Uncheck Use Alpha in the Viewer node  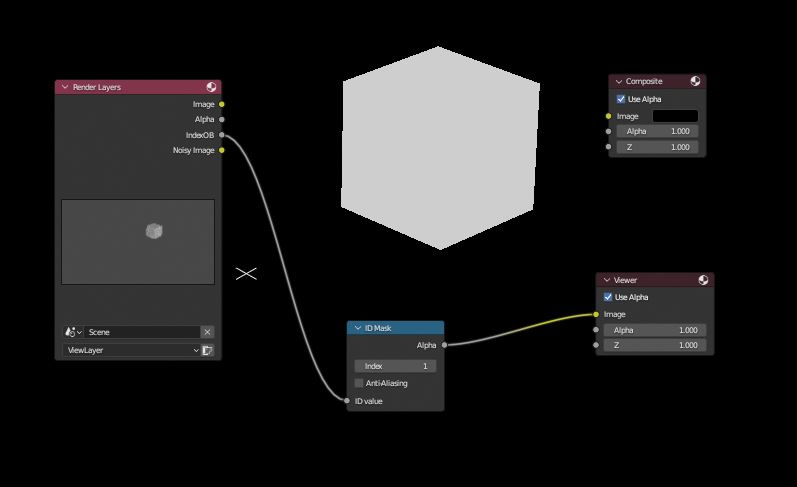coord(608,297)
